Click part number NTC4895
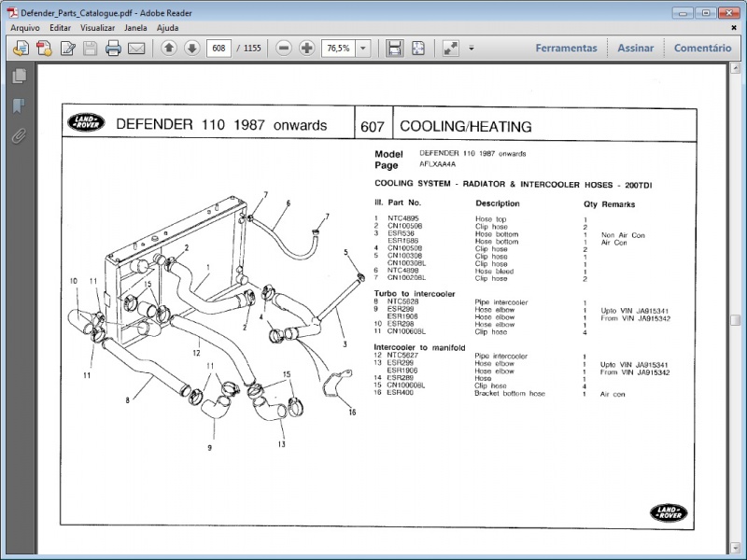This screenshot has width=747, height=560. point(403,218)
